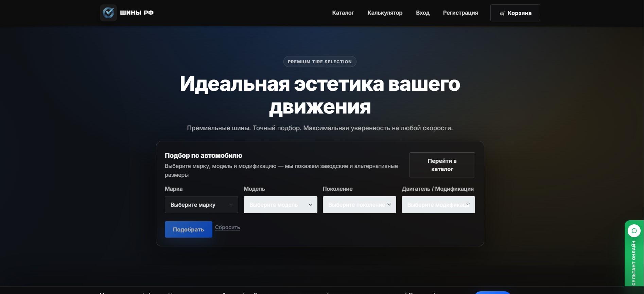Open the Регистрация page
The width and height of the screenshot is (644, 294).
coord(460,13)
